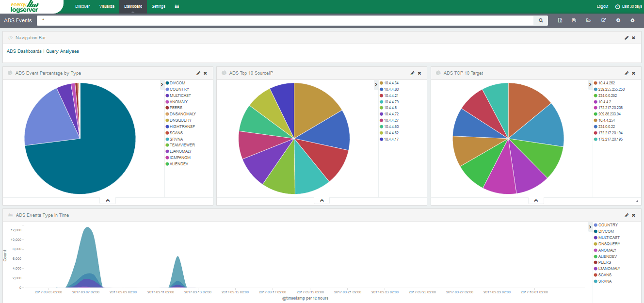This screenshot has width=644, height=303.
Task: Toggle COUNTRY series in timeline chart legend
Action: 608,225
